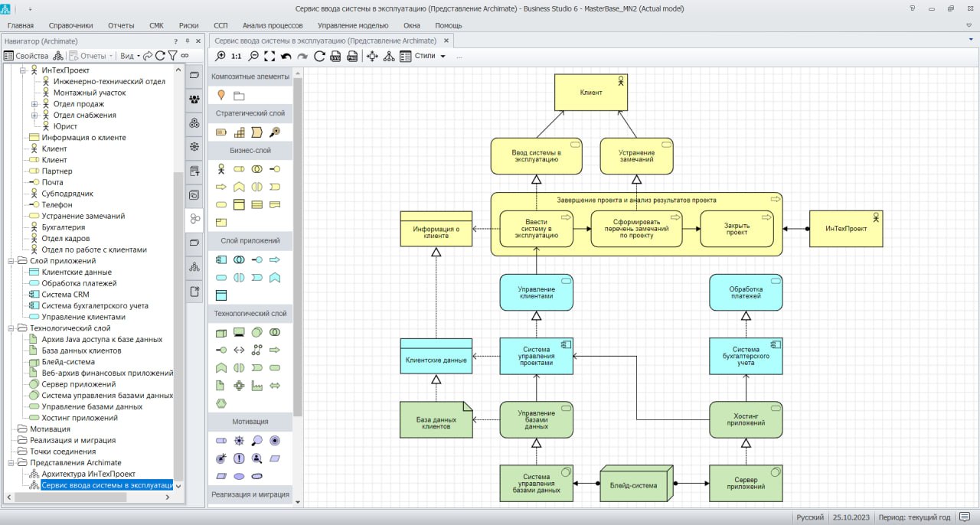Expand the Отдел продаж tree node
This screenshot has width=980, height=525.
34,104
